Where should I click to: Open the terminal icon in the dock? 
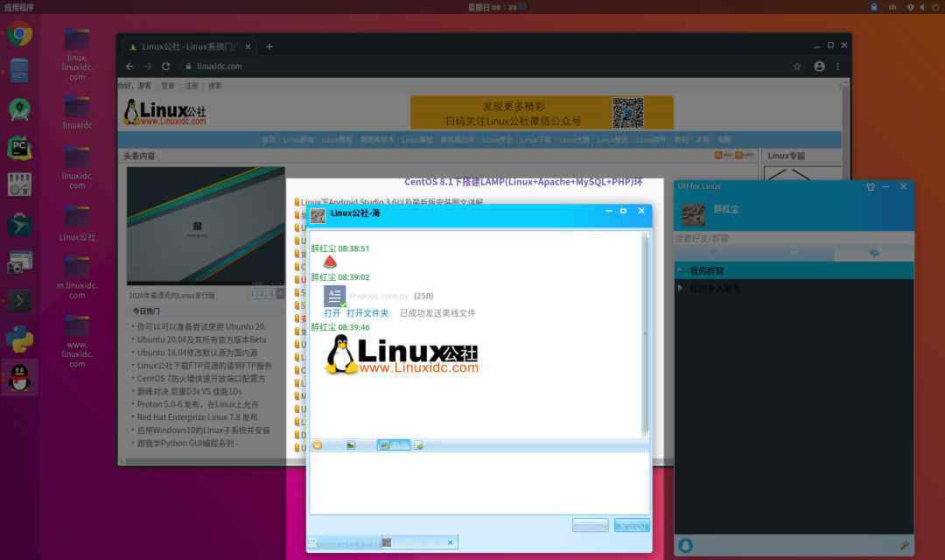coord(19,300)
